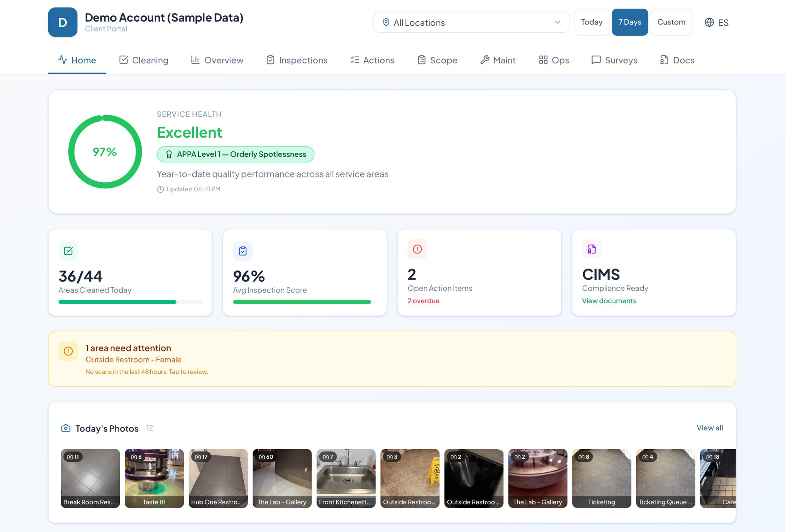This screenshot has height=532, width=785.
Task: Open The Lab - Gallery thumbnail with 2 photos
Action: tap(538, 478)
